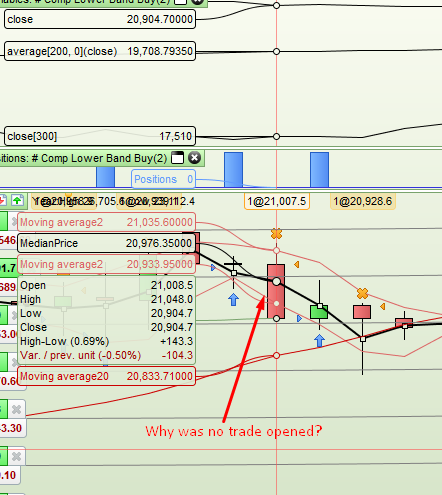
Task: Click the blue right triangle left of the doji candle
Action: point(213,267)
